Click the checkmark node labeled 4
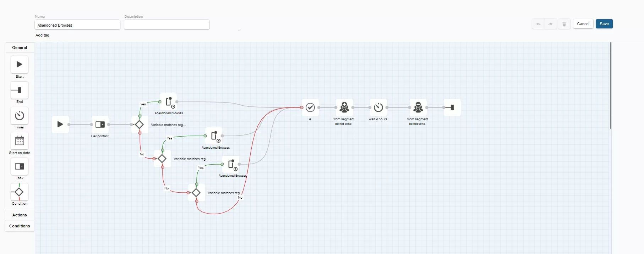This screenshot has height=254, width=644. (310, 107)
